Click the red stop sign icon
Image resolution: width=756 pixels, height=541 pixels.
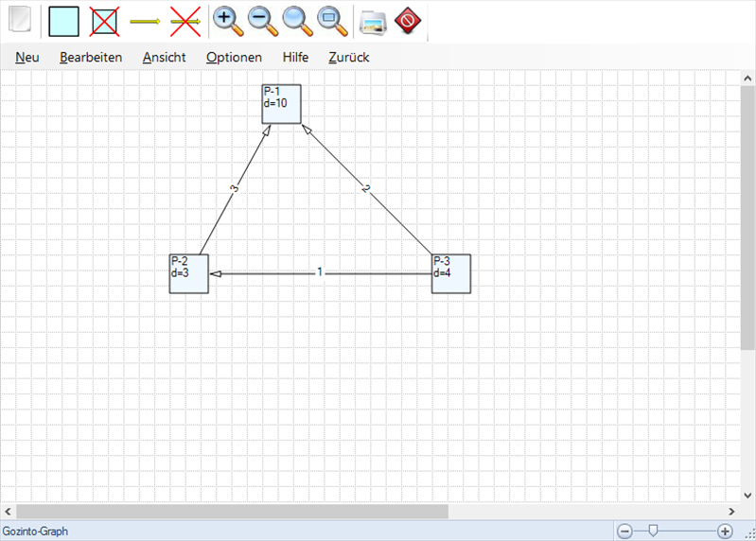408,20
